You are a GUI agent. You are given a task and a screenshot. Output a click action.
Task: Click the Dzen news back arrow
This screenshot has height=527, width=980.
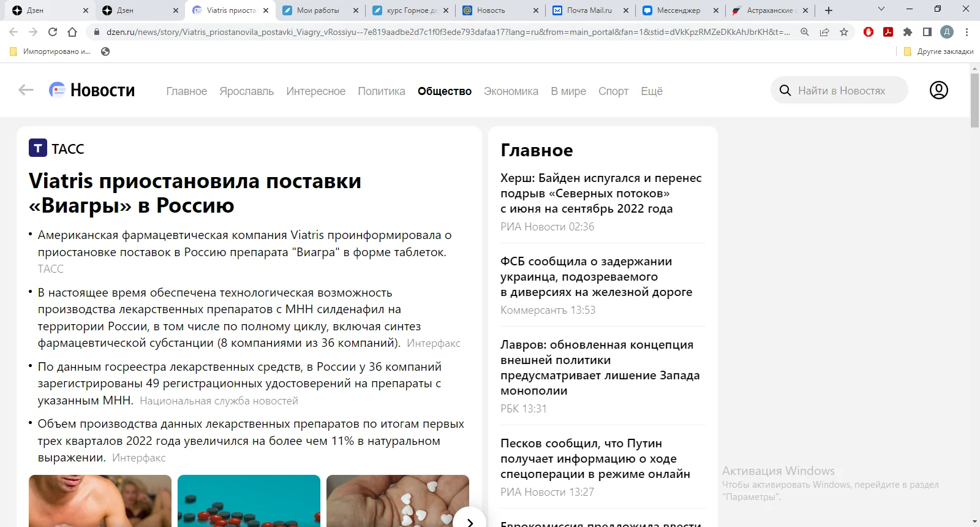(x=26, y=90)
